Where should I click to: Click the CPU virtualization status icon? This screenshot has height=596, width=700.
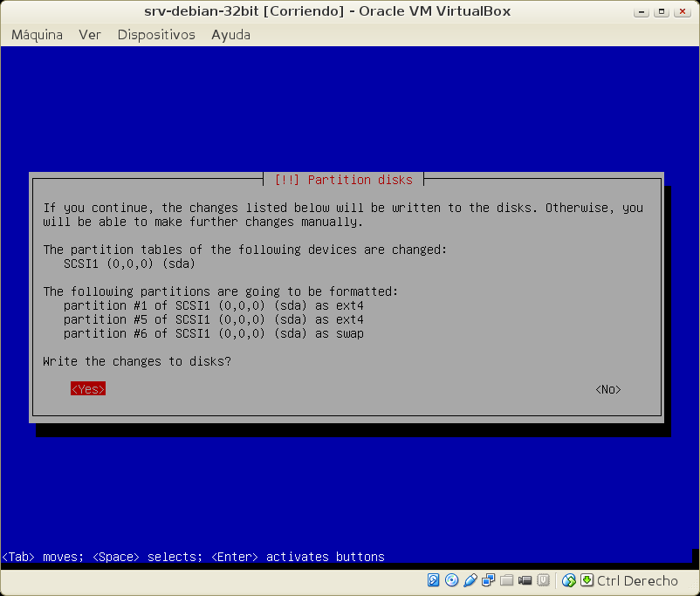[x=544, y=580]
